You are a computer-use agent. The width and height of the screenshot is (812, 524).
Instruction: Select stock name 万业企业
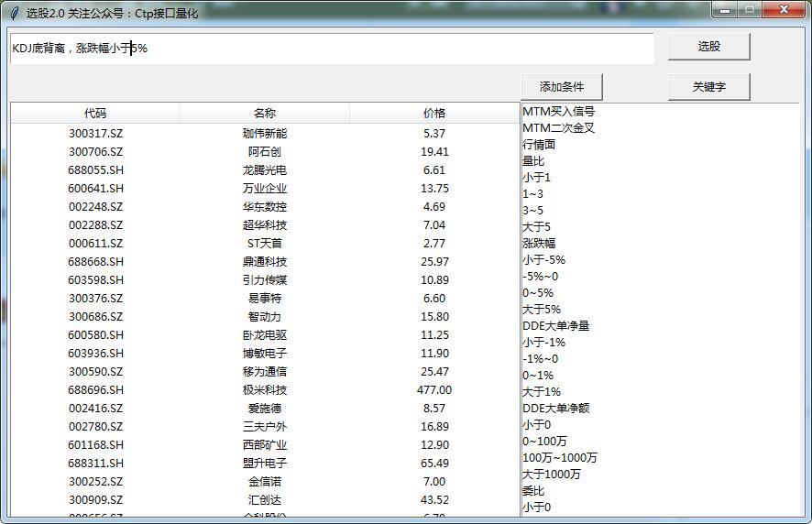click(x=265, y=189)
